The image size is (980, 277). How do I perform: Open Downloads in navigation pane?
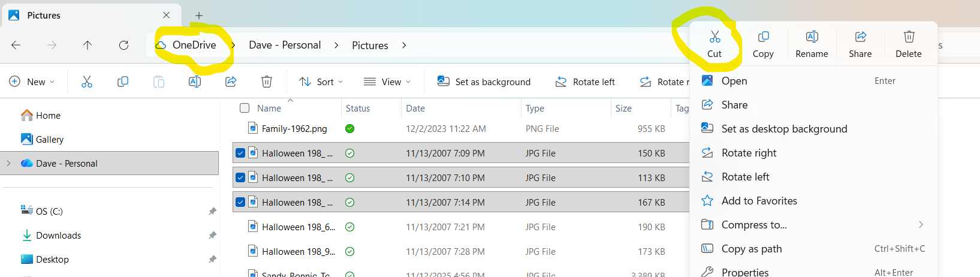click(x=51, y=235)
